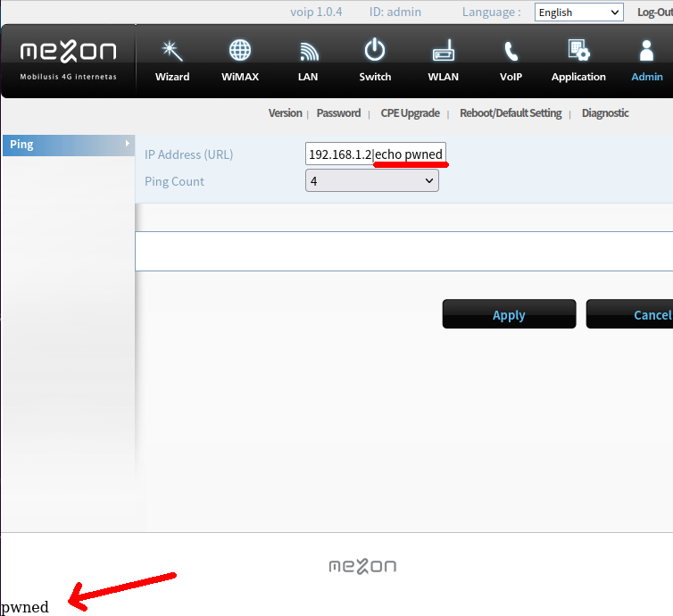This screenshot has height=616, width=673.
Task: Click the WiMAX menu label
Action: (x=240, y=77)
